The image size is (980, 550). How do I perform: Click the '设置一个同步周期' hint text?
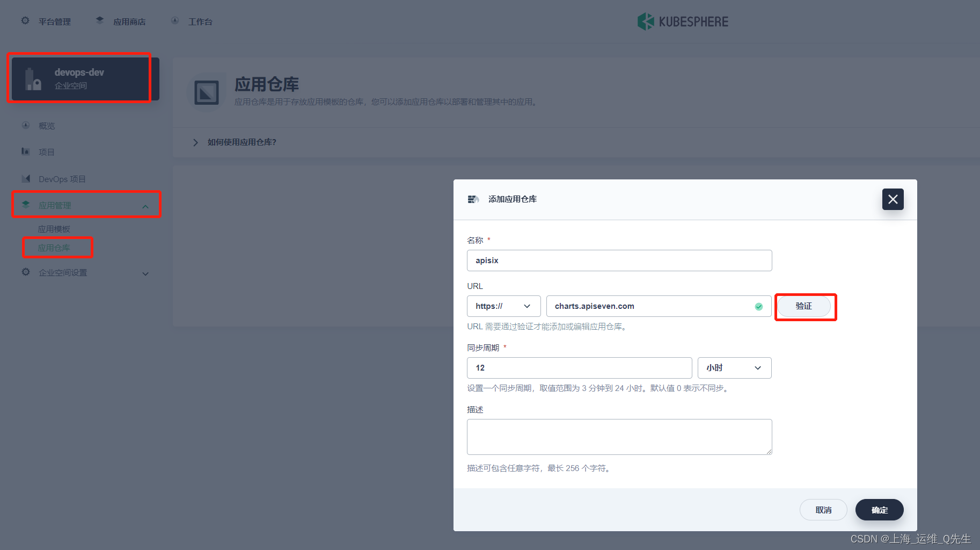tap(599, 388)
